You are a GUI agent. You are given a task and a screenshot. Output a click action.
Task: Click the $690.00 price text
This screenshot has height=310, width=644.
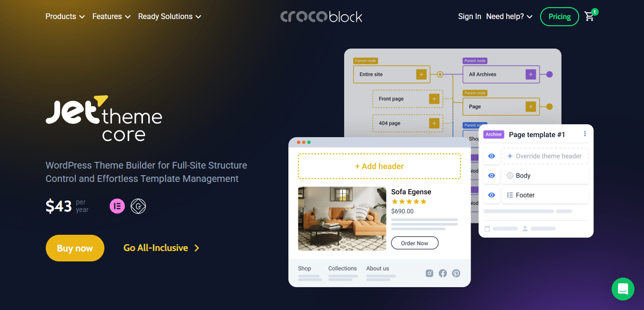(402, 211)
